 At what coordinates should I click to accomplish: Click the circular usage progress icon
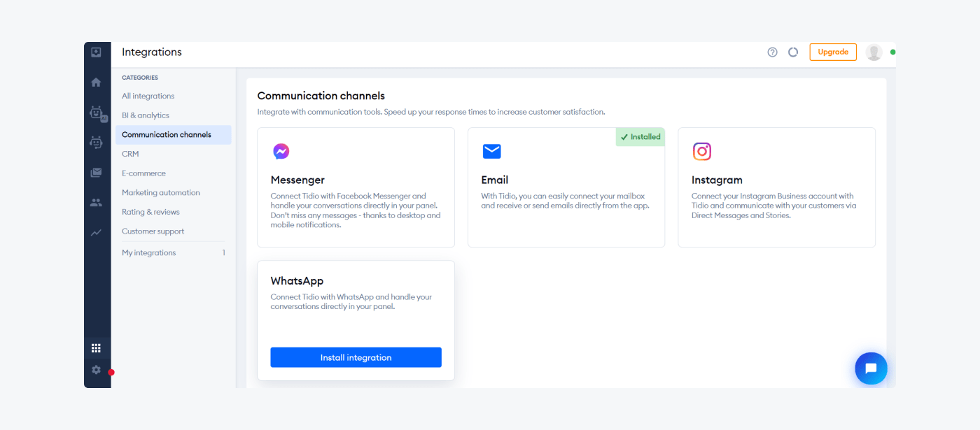coord(793,52)
